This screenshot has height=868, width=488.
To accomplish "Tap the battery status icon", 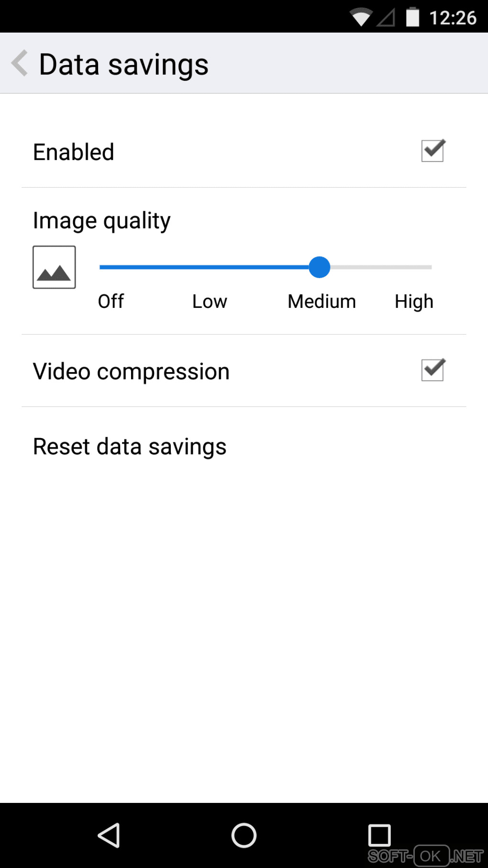I will pos(412,17).
